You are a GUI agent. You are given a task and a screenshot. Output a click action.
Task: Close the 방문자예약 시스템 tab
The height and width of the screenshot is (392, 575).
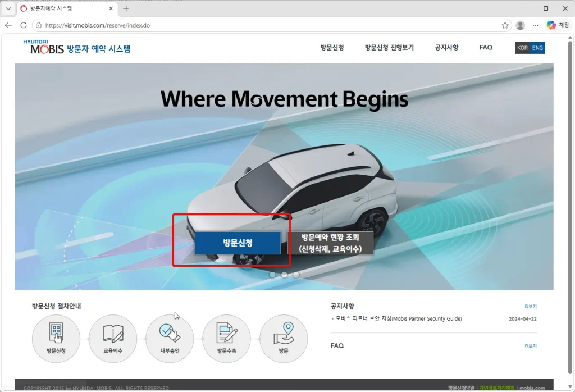tap(111, 8)
